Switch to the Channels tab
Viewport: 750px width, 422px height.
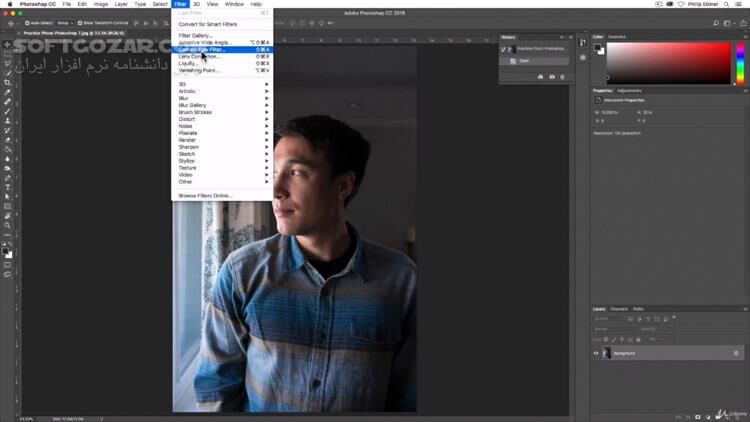tap(618, 309)
